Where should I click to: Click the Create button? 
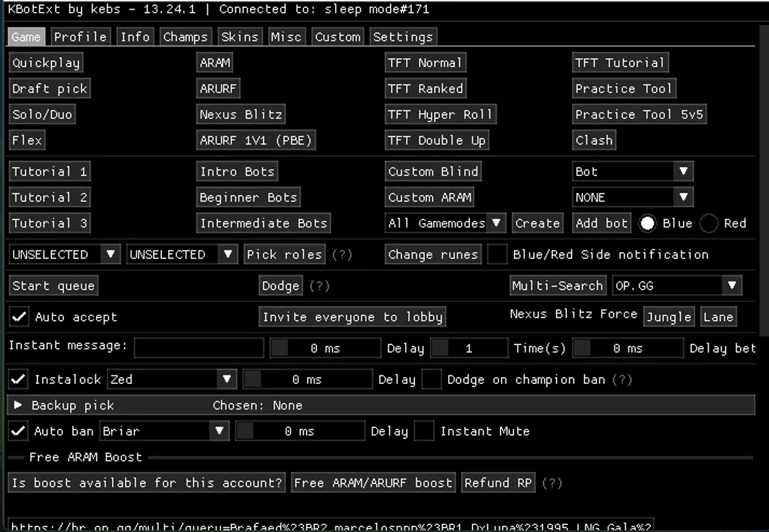coord(537,223)
